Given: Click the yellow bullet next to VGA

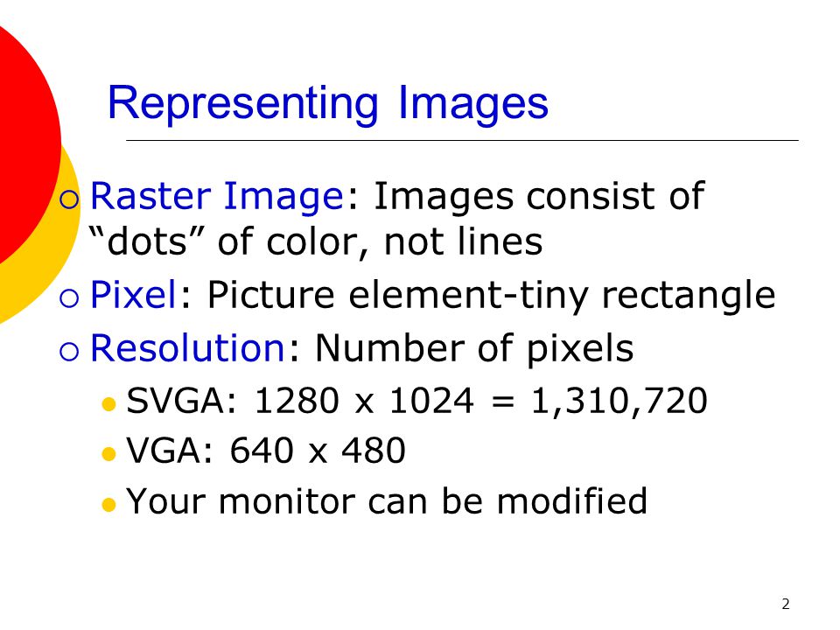Looking at the screenshot, I should click(108, 454).
